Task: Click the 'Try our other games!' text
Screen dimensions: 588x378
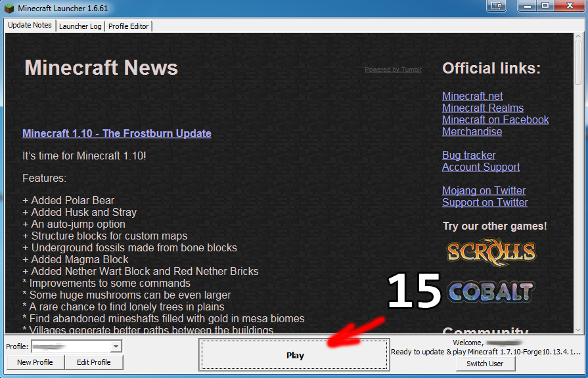Action: click(495, 226)
